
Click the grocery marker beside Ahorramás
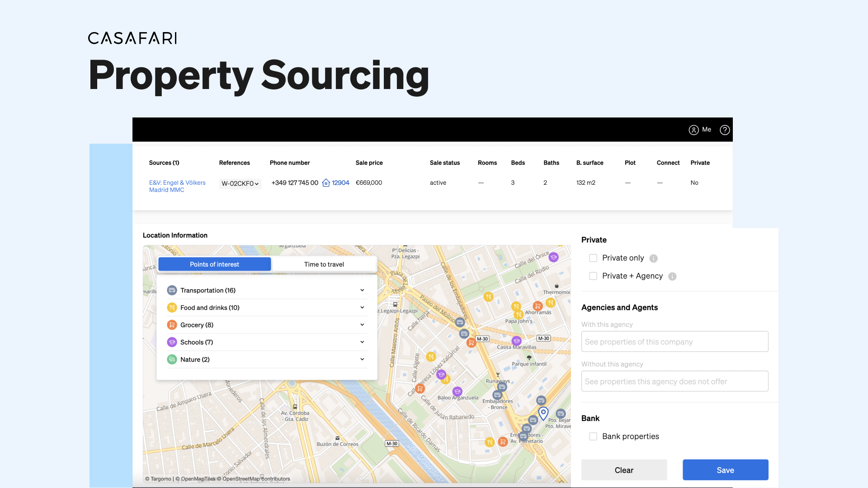(x=538, y=306)
